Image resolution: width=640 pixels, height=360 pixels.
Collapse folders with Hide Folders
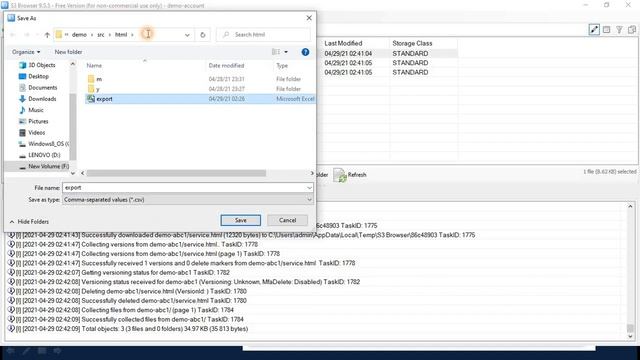point(29,222)
